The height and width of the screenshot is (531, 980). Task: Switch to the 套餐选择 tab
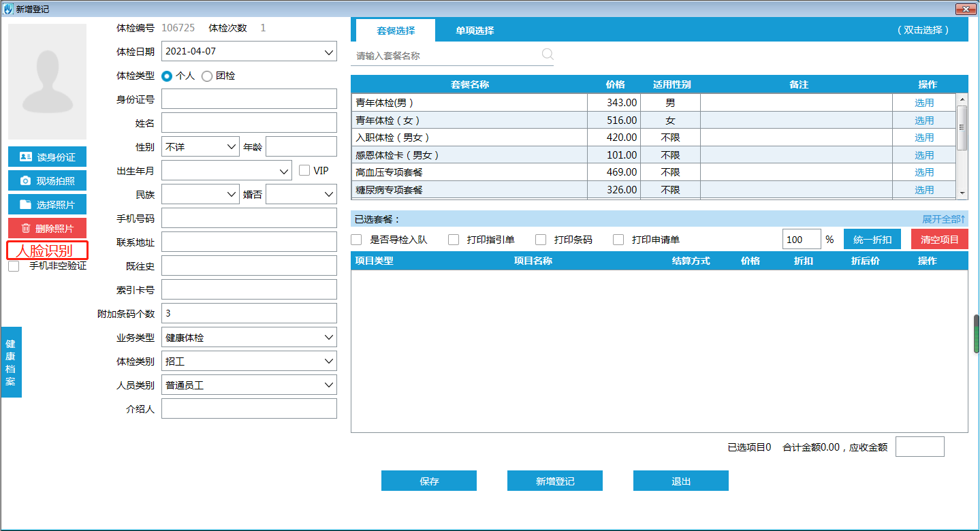click(x=396, y=31)
